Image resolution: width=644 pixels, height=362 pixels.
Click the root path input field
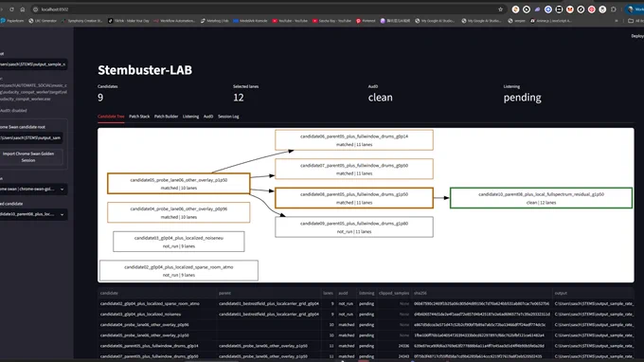[x=33, y=64]
